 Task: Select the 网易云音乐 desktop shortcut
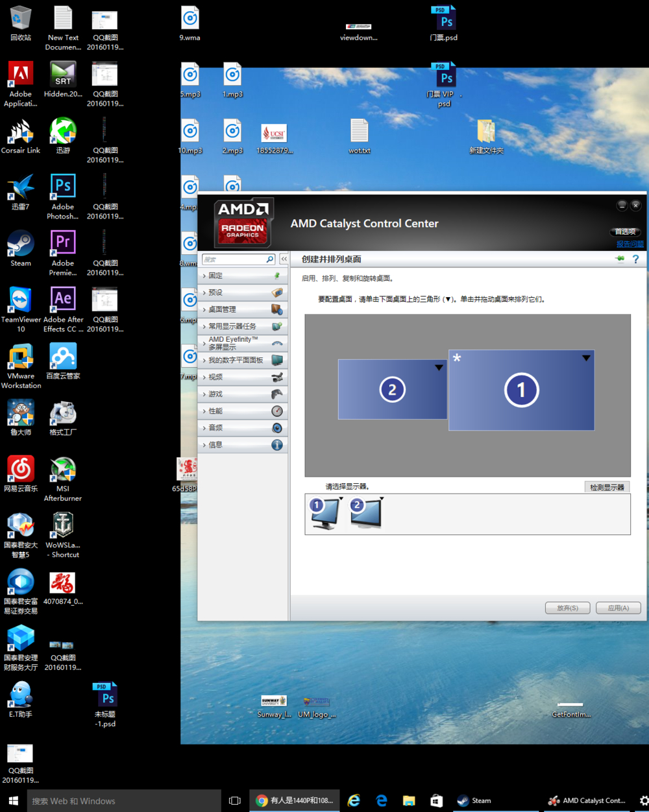point(21,475)
